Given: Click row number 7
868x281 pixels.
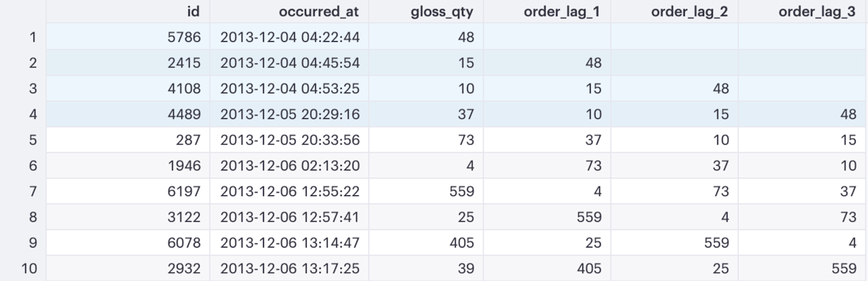Looking at the screenshot, I should pyautogui.click(x=33, y=191).
